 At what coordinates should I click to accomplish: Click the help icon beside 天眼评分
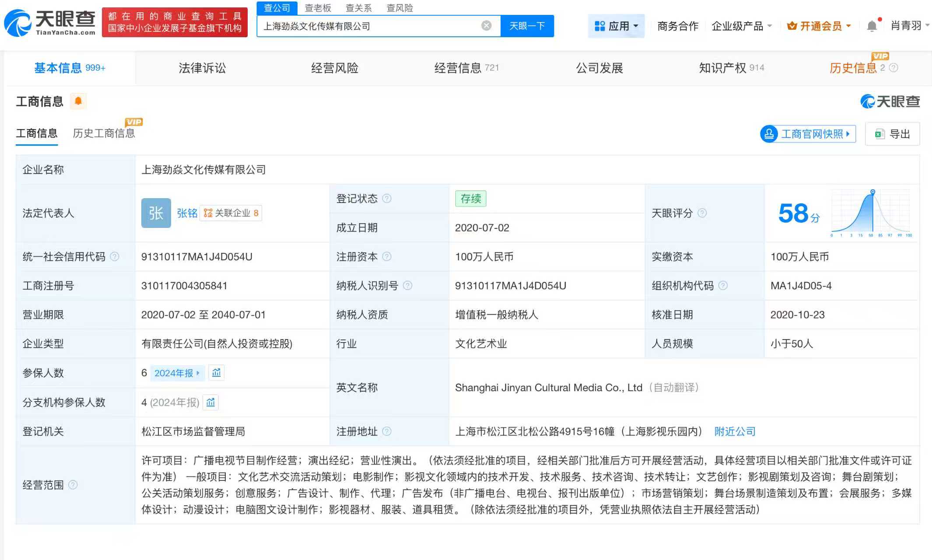coord(702,213)
